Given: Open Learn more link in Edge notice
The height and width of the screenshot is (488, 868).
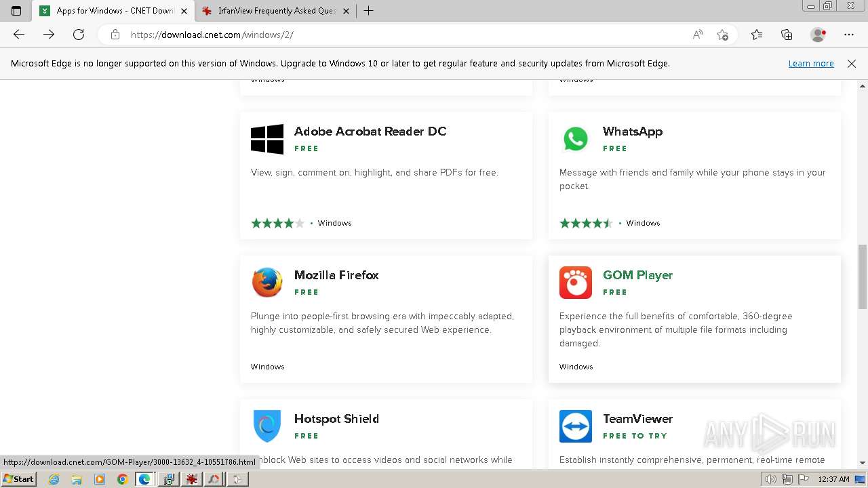Looking at the screenshot, I should pos(811,64).
